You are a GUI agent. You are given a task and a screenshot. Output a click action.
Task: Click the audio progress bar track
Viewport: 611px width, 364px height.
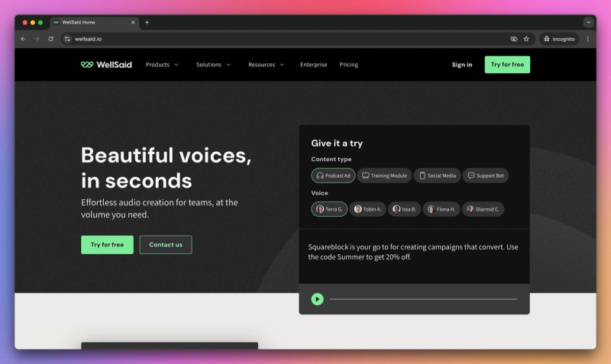coord(424,299)
